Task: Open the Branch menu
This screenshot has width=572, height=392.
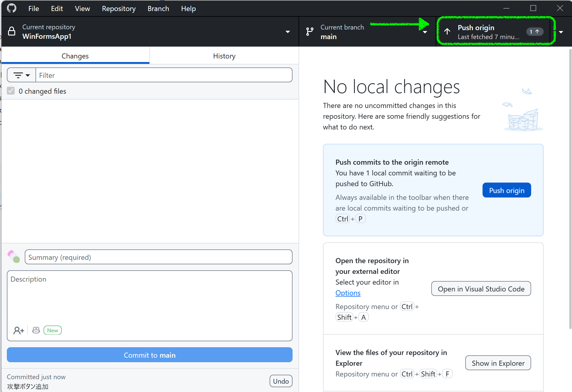Action: (158, 9)
